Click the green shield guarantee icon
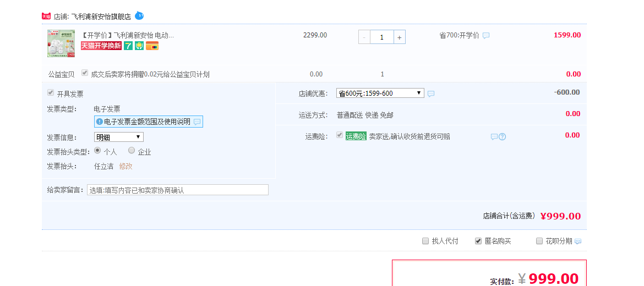This screenshot has height=286, width=644. (139, 46)
